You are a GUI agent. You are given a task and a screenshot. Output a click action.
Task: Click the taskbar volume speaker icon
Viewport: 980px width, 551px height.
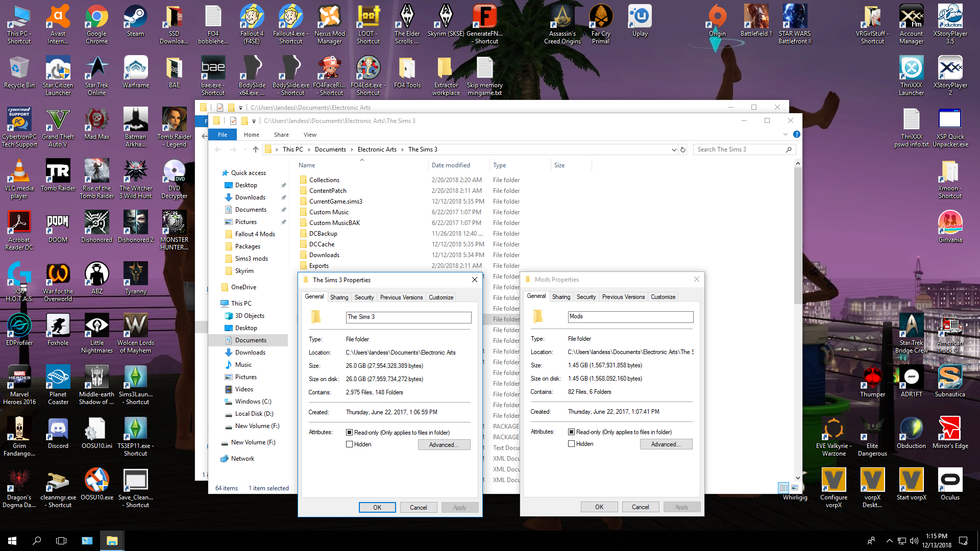click(x=914, y=541)
